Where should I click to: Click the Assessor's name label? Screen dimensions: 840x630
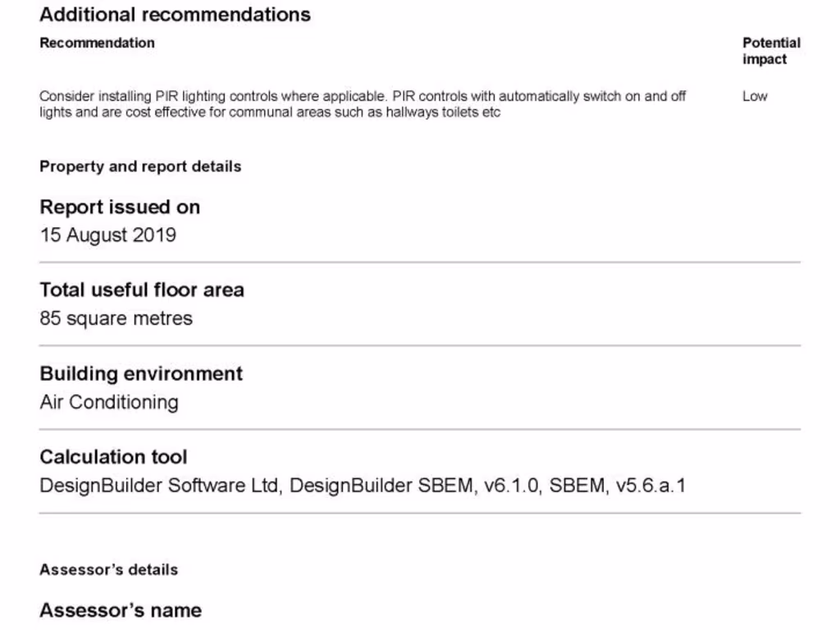pyautogui.click(x=121, y=610)
